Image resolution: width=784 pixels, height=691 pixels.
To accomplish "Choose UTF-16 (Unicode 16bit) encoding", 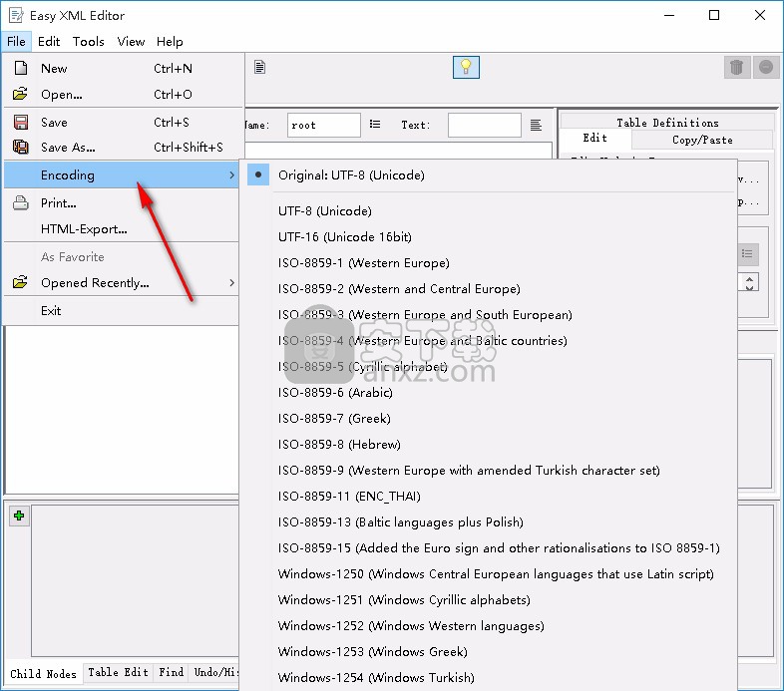I will coord(492,237).
